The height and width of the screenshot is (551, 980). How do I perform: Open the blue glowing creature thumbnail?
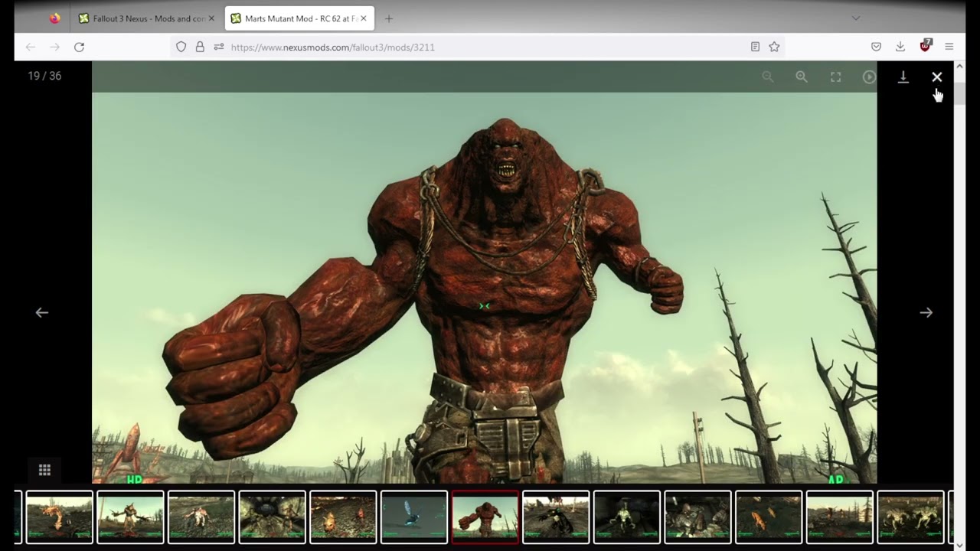pos(414,517)
